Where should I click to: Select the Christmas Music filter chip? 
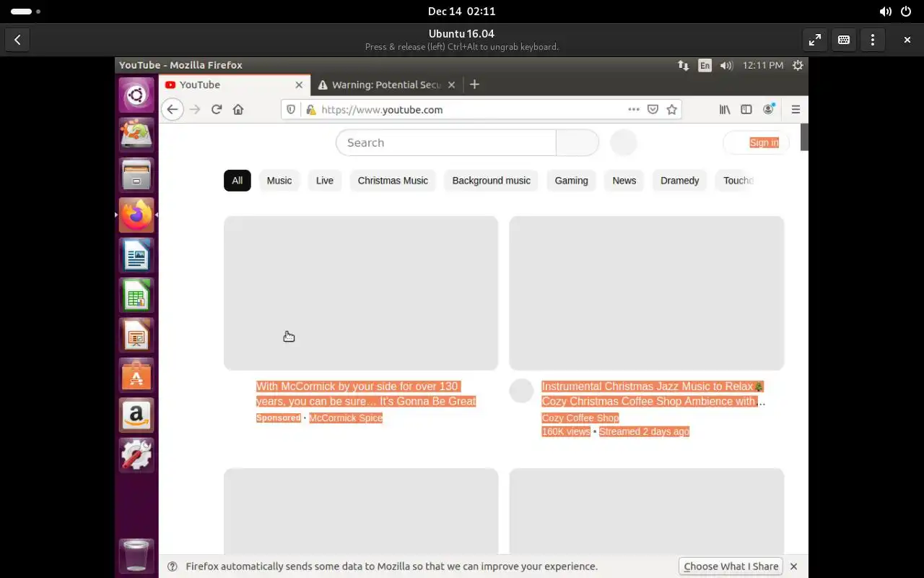[393, 181]
